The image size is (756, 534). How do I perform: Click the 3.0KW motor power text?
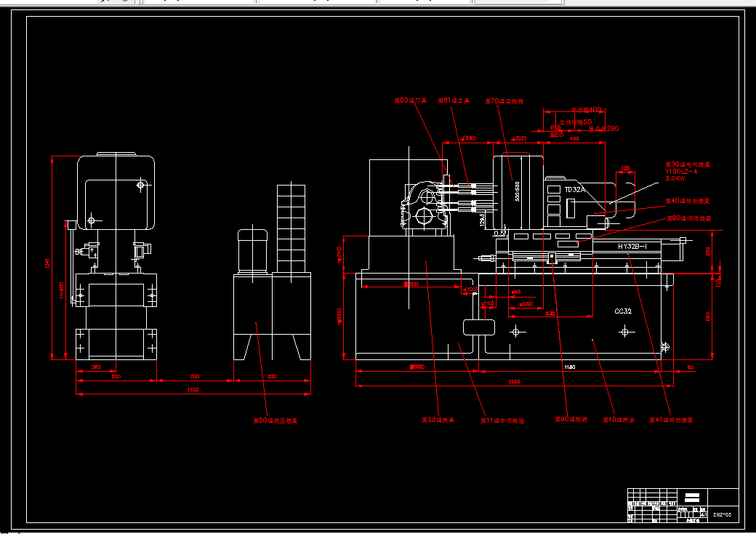[675, 178]
